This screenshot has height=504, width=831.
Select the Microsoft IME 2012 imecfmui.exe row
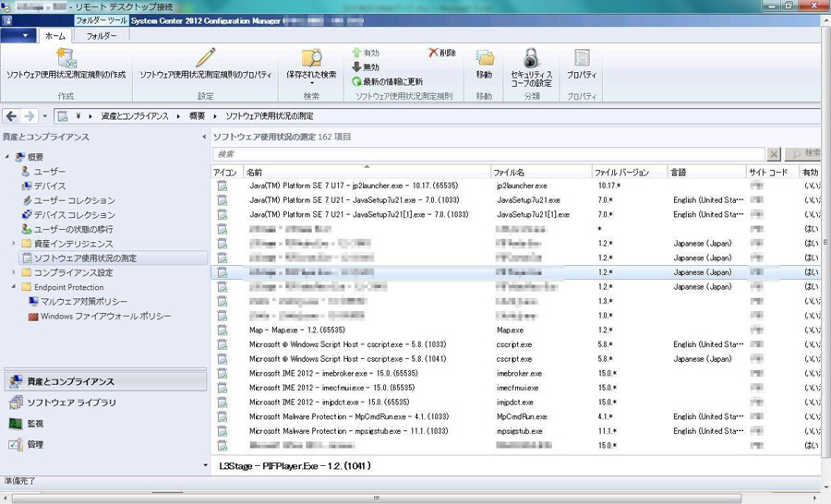coord(516,388)
